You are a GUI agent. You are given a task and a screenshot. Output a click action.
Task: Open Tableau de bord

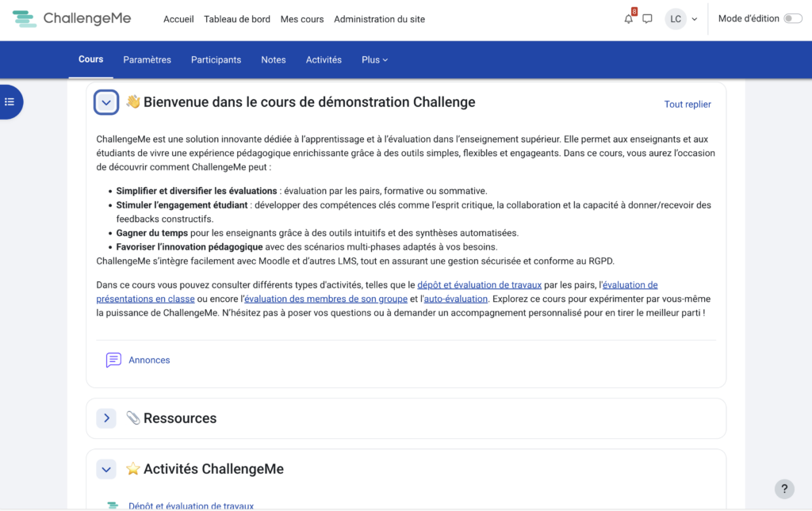click(237, 19)
